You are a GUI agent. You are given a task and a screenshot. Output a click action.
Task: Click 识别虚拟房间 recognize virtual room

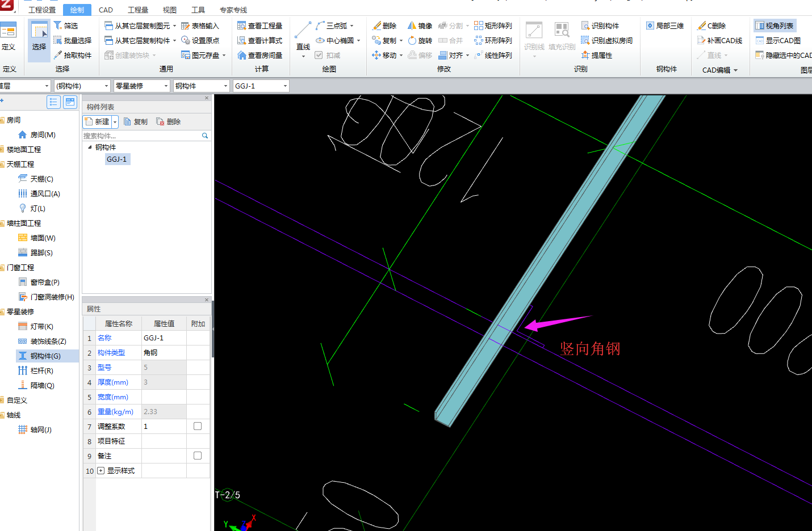coord(606,40)
